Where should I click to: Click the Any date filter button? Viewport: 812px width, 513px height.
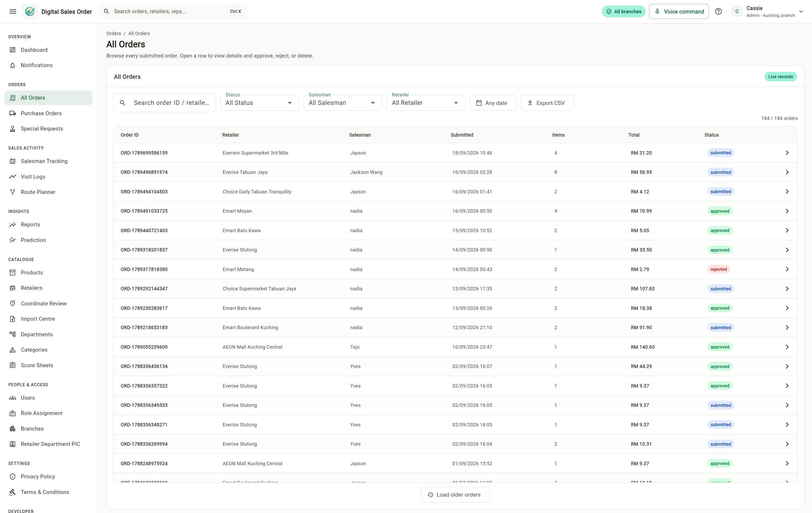pos(493,102)
